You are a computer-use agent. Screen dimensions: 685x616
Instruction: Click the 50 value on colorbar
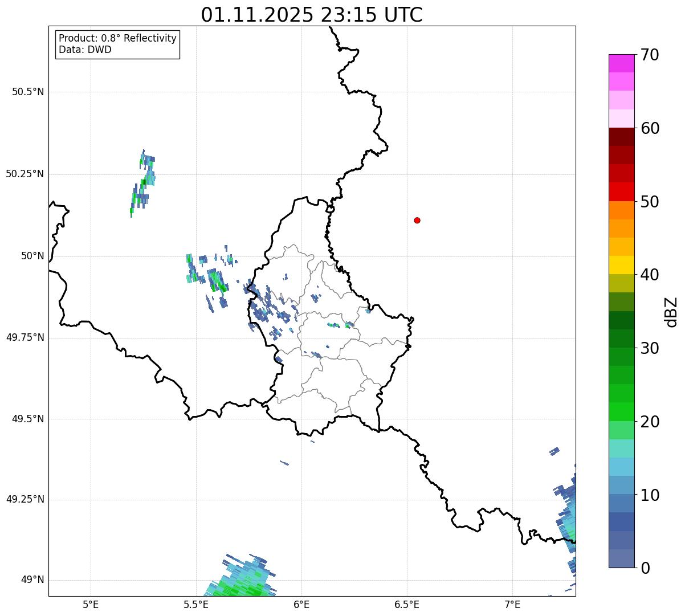650,202
